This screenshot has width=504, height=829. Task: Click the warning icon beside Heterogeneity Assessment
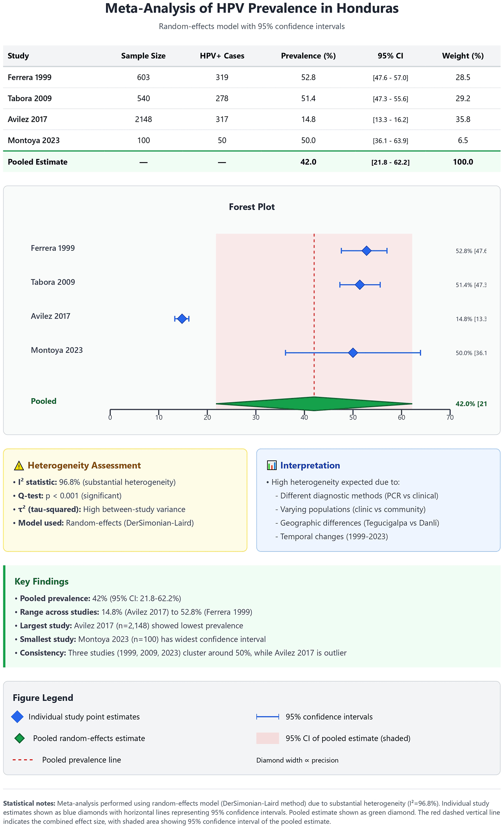[18, 466]
